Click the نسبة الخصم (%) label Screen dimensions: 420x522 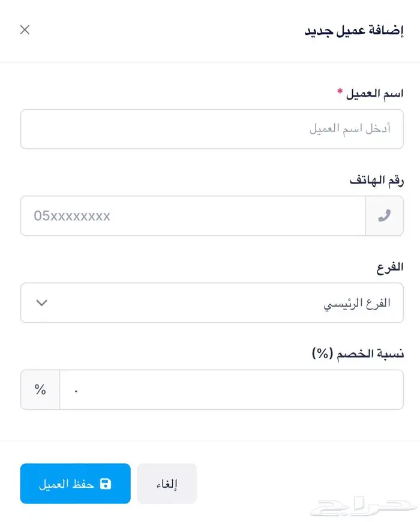pos(358,354)
